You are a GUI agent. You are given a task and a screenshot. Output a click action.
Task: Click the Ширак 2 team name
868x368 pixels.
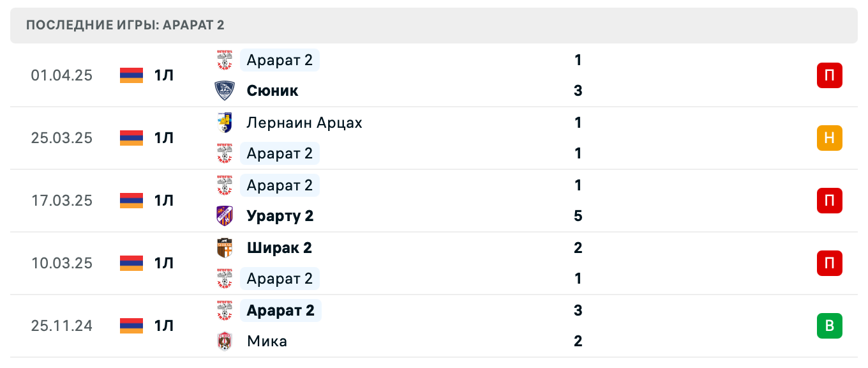pos(279,248)
